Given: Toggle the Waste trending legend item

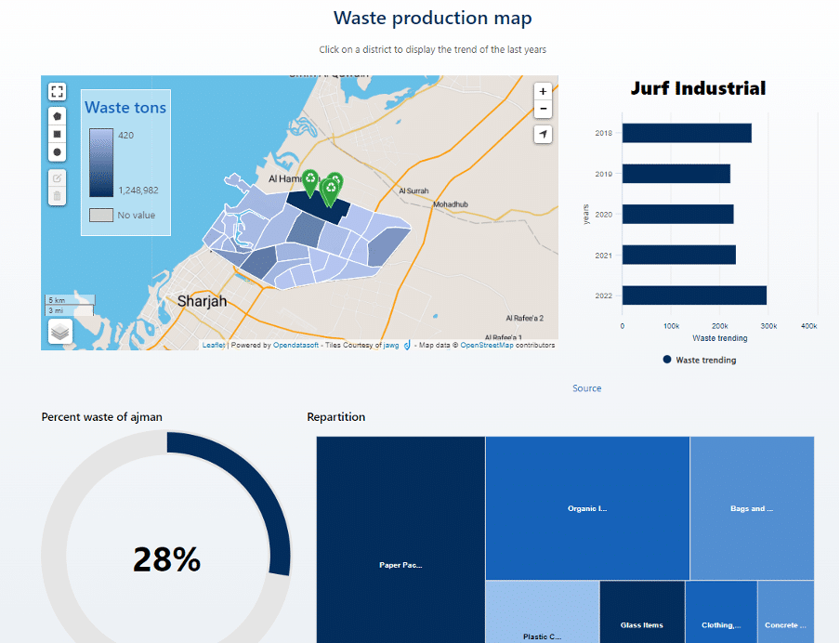Looking at the screenshot, I should tap(699, 360).
